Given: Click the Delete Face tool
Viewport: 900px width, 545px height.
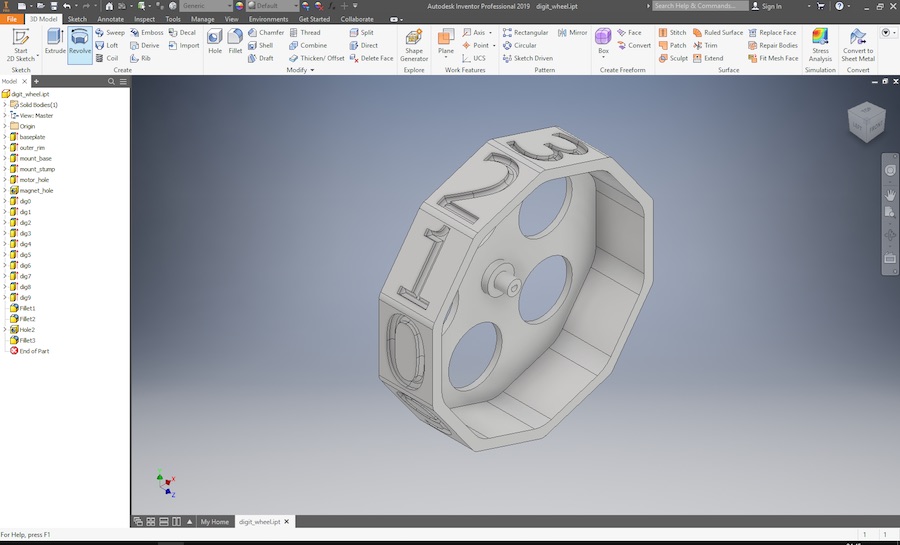Looking at the screenshot, I should [x=371, y=58].
